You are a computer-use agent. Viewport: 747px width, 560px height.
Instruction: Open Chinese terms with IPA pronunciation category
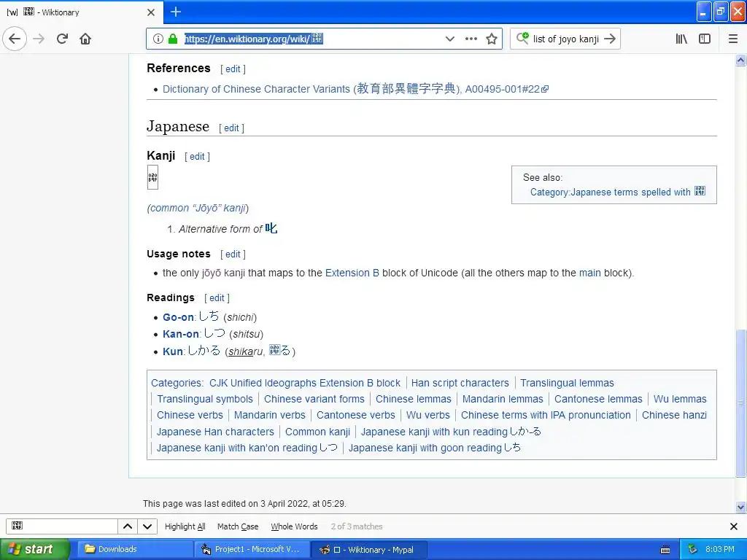546,415
